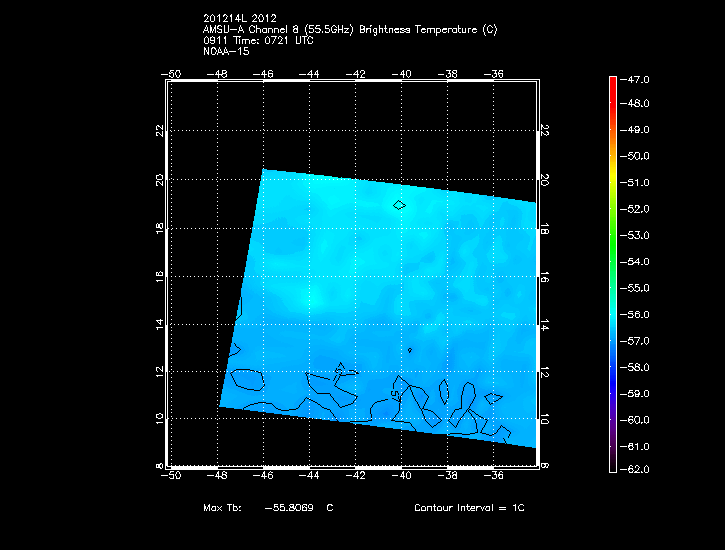Select '-40' on the bottom longitude axis
This screenshot has width=725, height=550.
coord(401,475)
